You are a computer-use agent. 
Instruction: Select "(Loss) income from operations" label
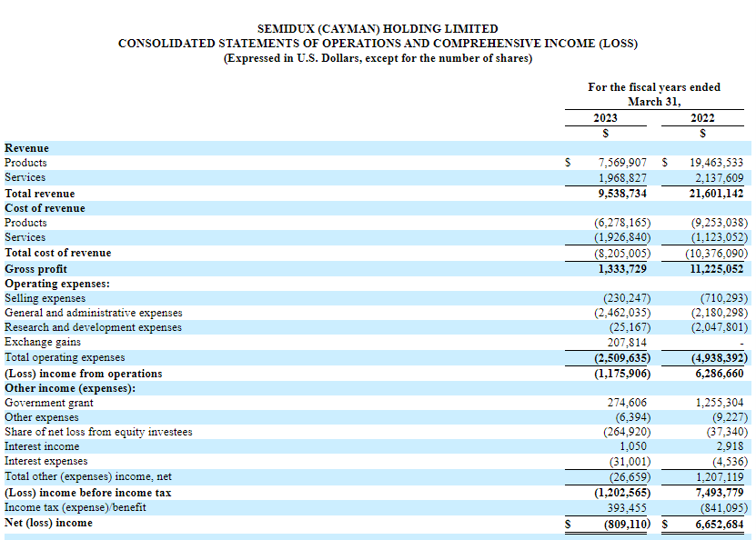84,374
